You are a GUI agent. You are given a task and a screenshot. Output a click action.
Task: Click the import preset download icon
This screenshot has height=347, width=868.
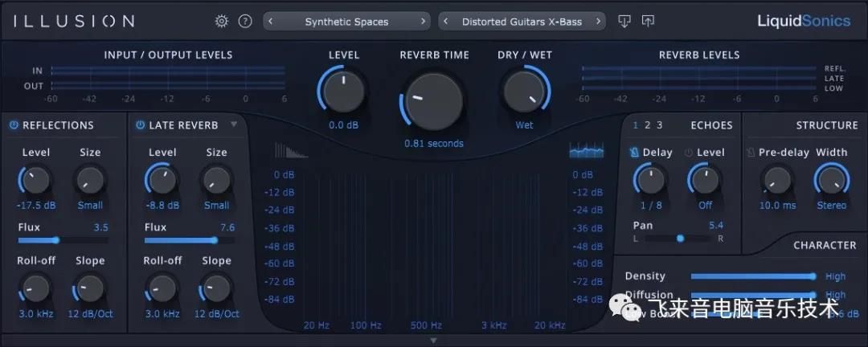point(624,22)
